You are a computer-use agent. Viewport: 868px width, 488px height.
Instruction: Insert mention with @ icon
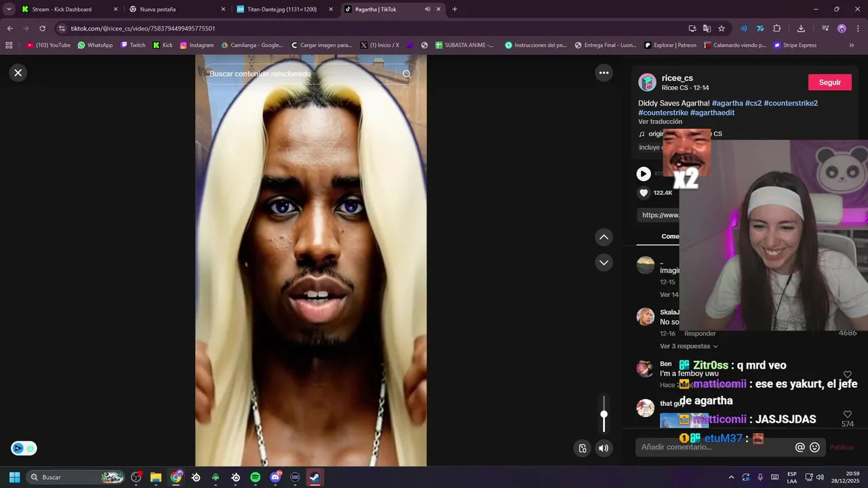pos(800,447)
